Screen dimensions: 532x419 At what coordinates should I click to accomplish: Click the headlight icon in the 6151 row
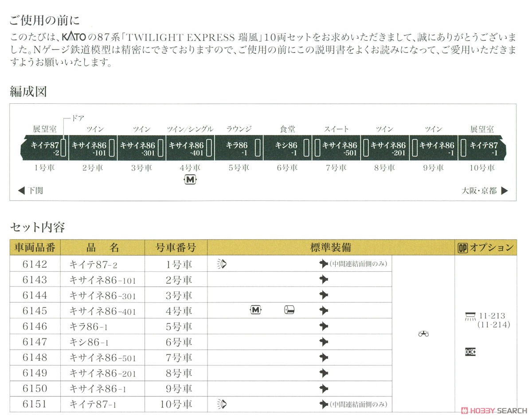point(222,404)
